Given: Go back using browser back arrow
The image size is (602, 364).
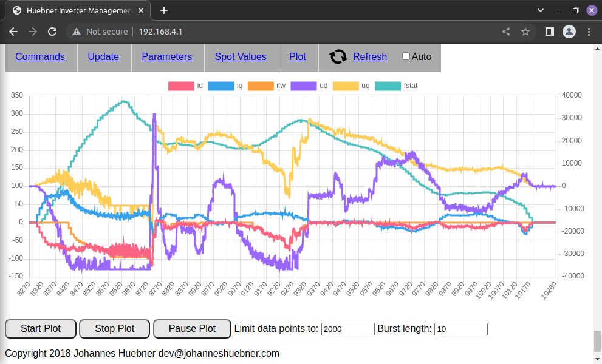Looking at the screenshot, I should pos(13,32).
